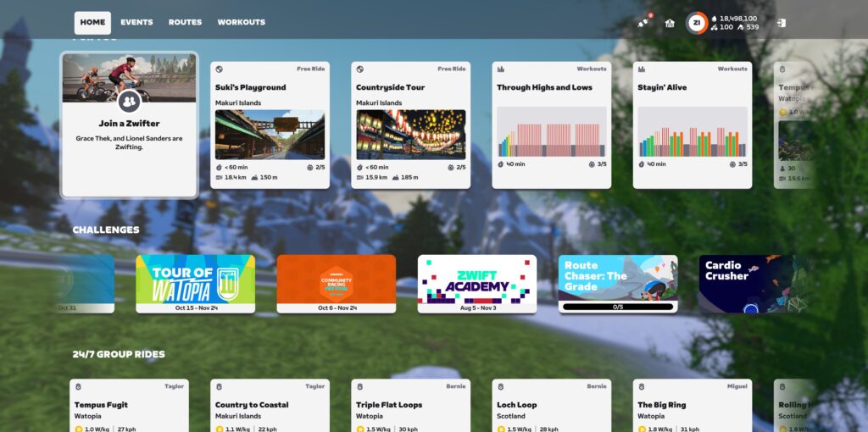The width and height of the screenshot is (868, 432).
Task: Select the Triple Flat Loops group ride
Action: coord(411,406)
